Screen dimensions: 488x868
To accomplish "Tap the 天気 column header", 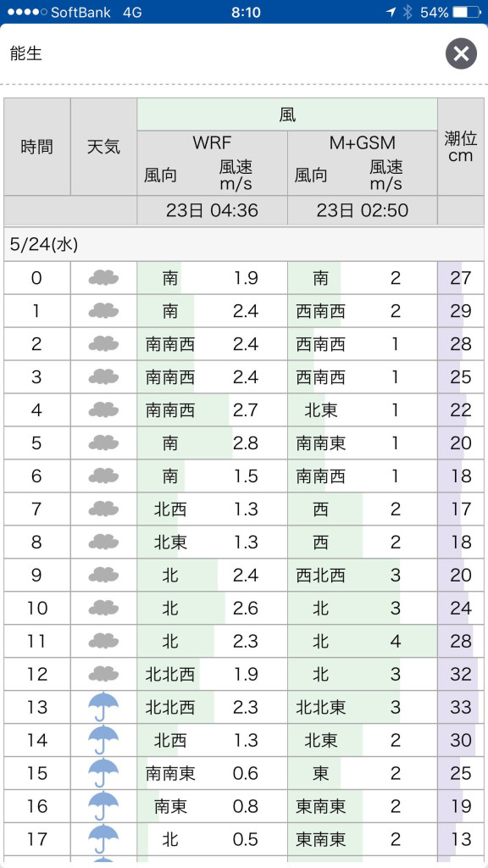I will [x=103, y=147].
